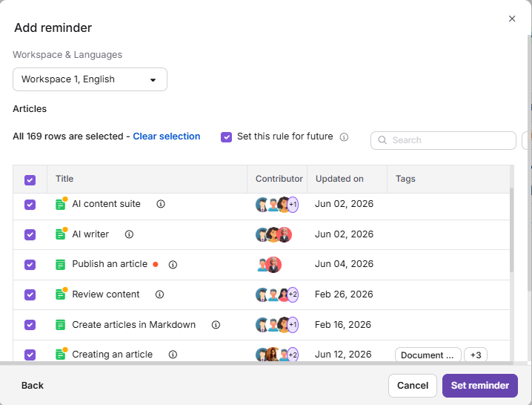
Task: Close the Add reminder dialog with X
Action: click(x=512, y=19)
